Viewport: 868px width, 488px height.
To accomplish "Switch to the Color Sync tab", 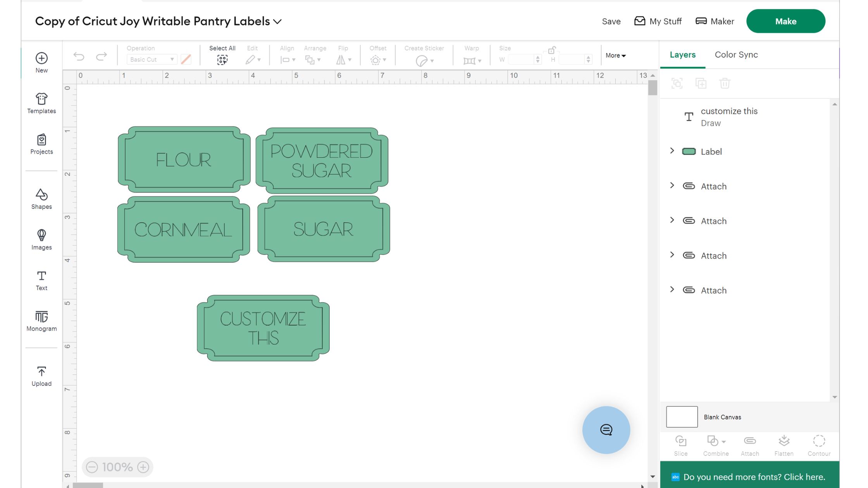I will point(736,55).
